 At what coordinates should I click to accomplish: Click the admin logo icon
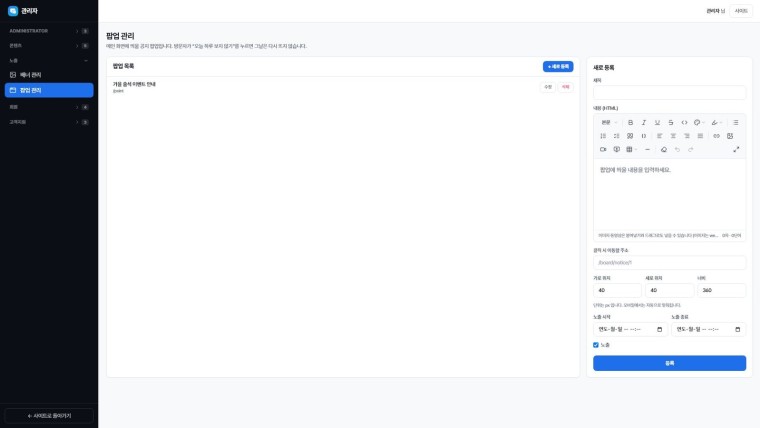13,11
